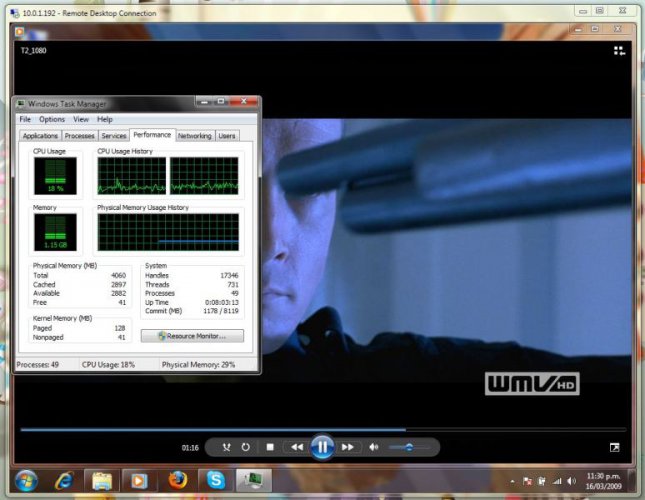Open the View menu in Task Manager
The image size is (645, 500).
[81, 119]
